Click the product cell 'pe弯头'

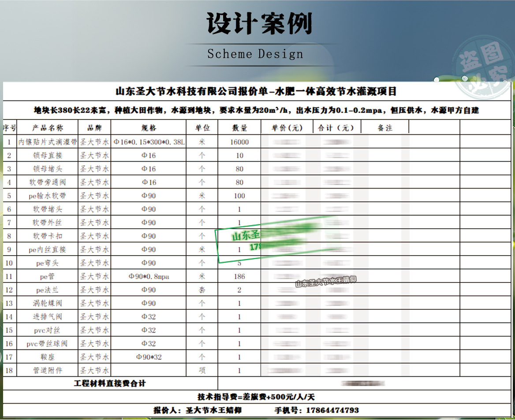coord(47,263)
